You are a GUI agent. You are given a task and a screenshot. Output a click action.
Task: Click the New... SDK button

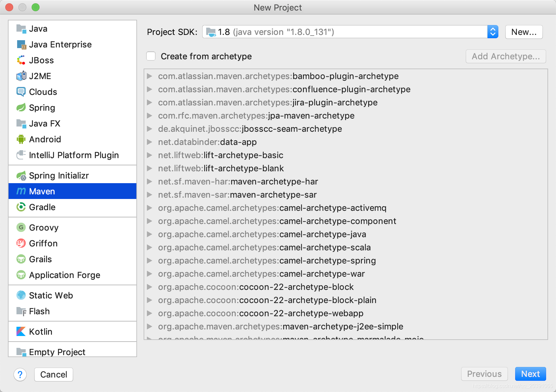pyautogui.click(x=524, y=32)
